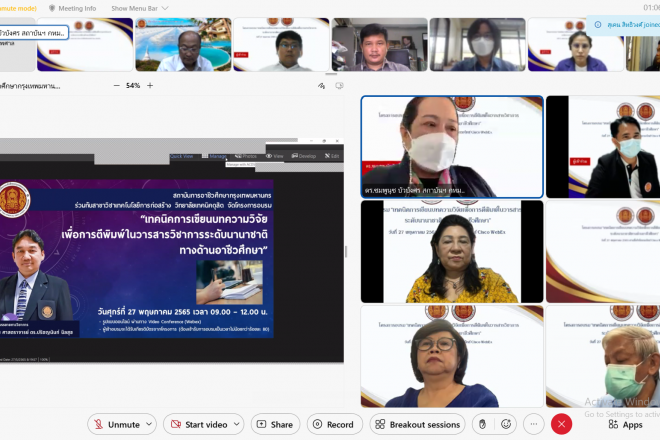The height and width of the screenshot is (440, 660).
Task: Select the woman with glasses in blue tile
Action: click(452, 356)
